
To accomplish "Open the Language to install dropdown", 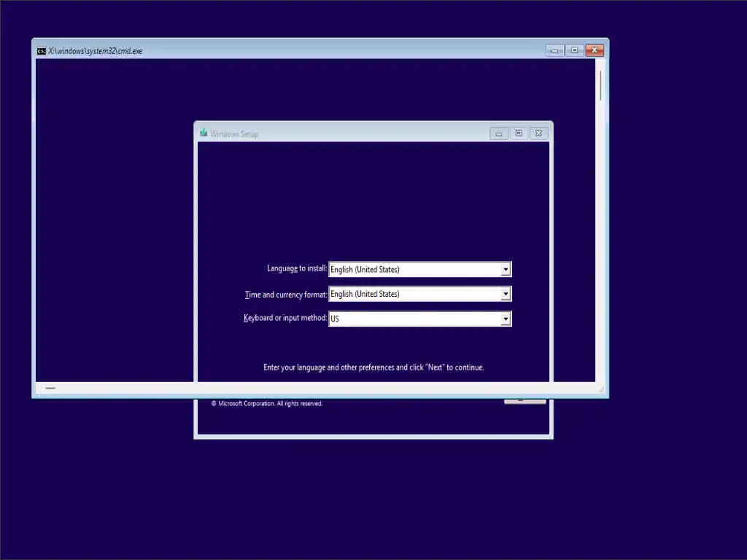I will click(419, 269).
